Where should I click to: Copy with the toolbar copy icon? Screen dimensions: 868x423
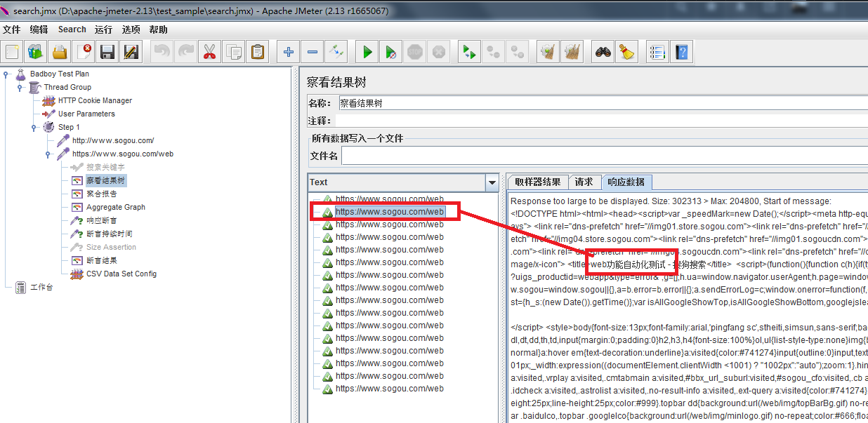[x=234, y=52]
